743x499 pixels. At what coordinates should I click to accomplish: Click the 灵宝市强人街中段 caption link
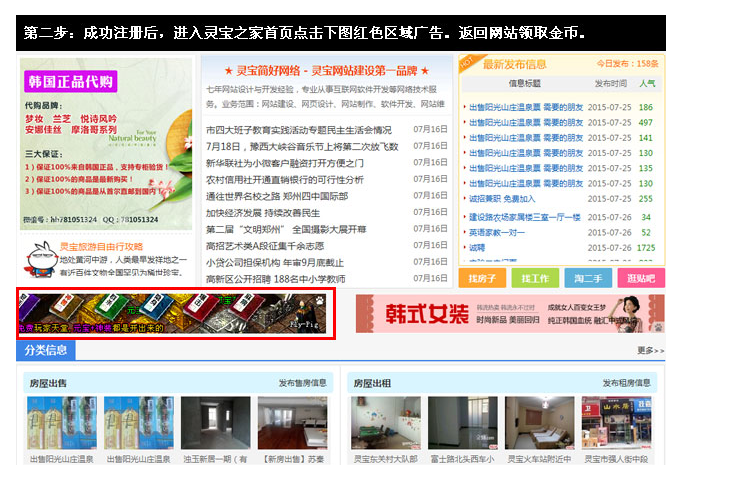(x=616, y=459)
